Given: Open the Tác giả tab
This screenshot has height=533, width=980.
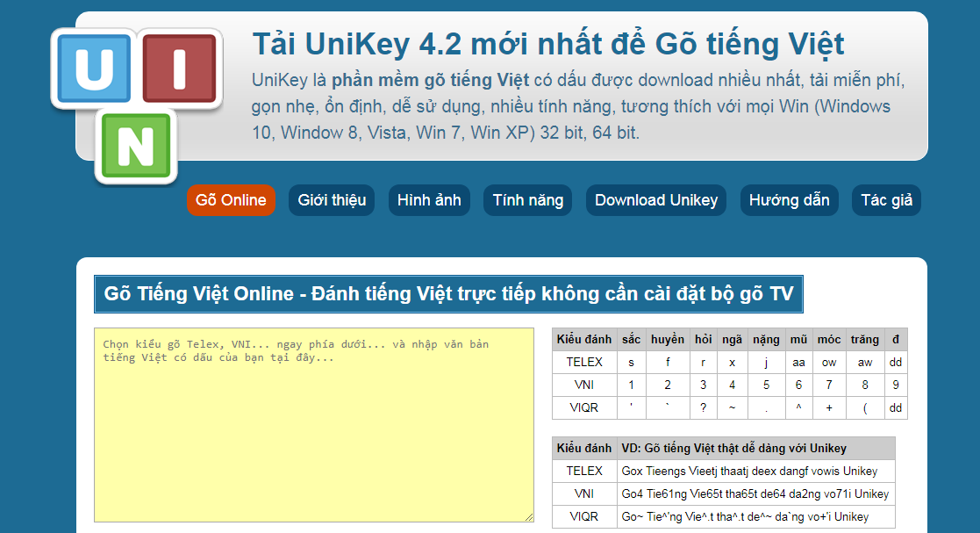Looking at the screenshot, I should pos(887,200).
